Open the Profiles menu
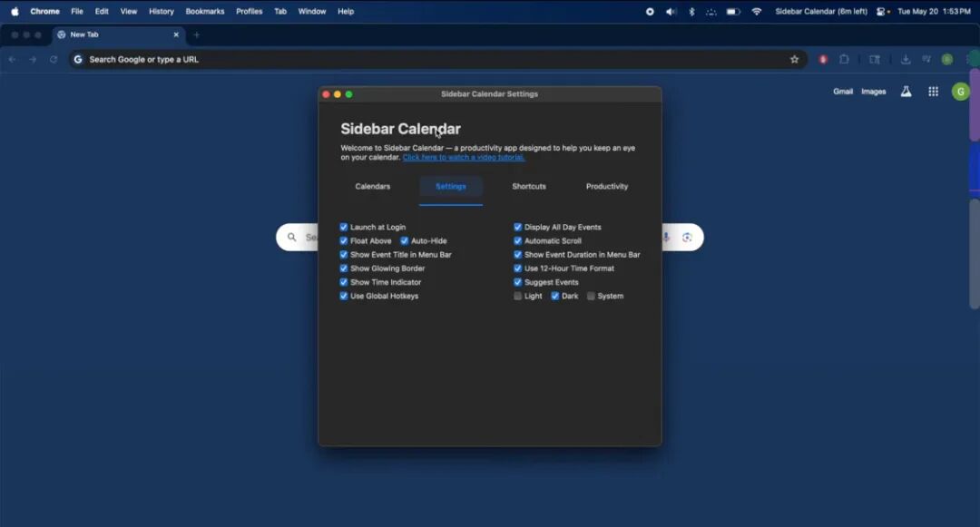This screenshot has width=980, height=527. pyautogui.click(x=249, y=11)
